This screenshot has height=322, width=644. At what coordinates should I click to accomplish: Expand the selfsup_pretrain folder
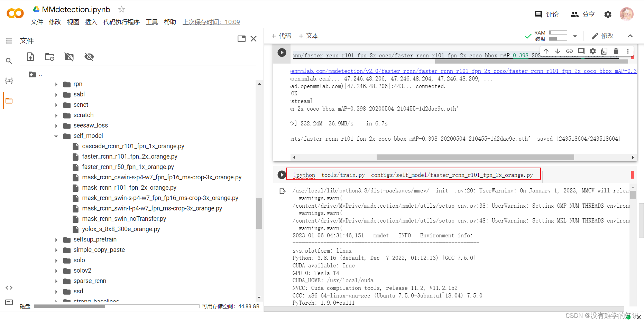coord(56,240)
